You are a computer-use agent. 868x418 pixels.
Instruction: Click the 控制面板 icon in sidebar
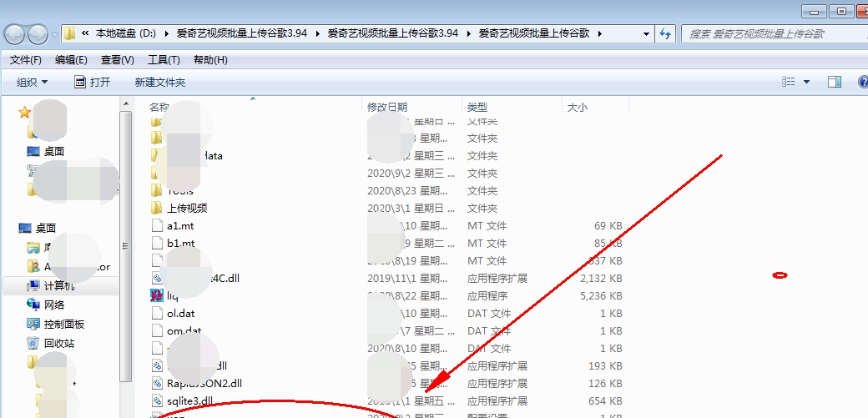click(x=33, y=324)
